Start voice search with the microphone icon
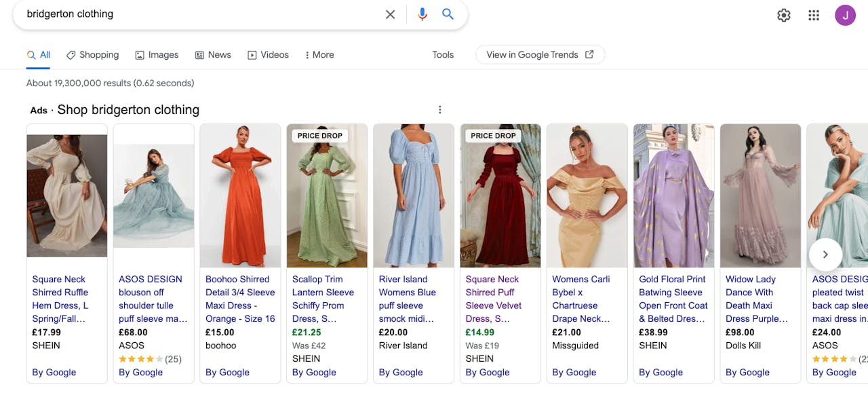The width and height of the screenshot is (868, 393). tap(422, 14)
